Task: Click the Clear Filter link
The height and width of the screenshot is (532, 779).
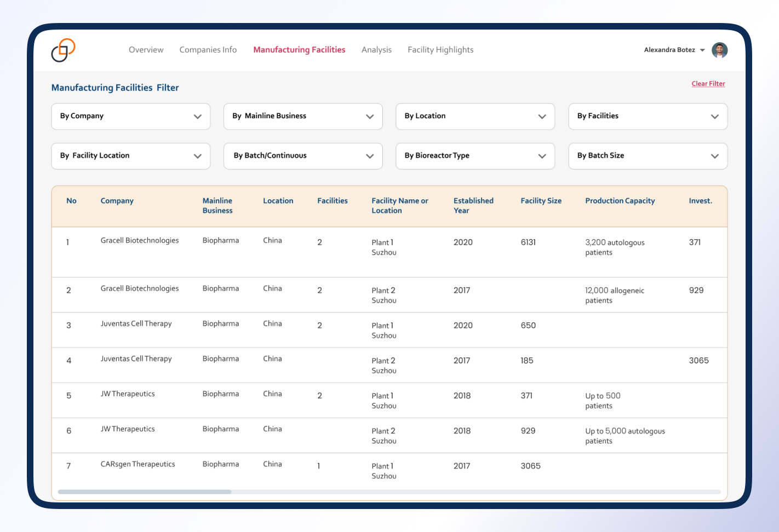Action: click(x=708, y=84)
